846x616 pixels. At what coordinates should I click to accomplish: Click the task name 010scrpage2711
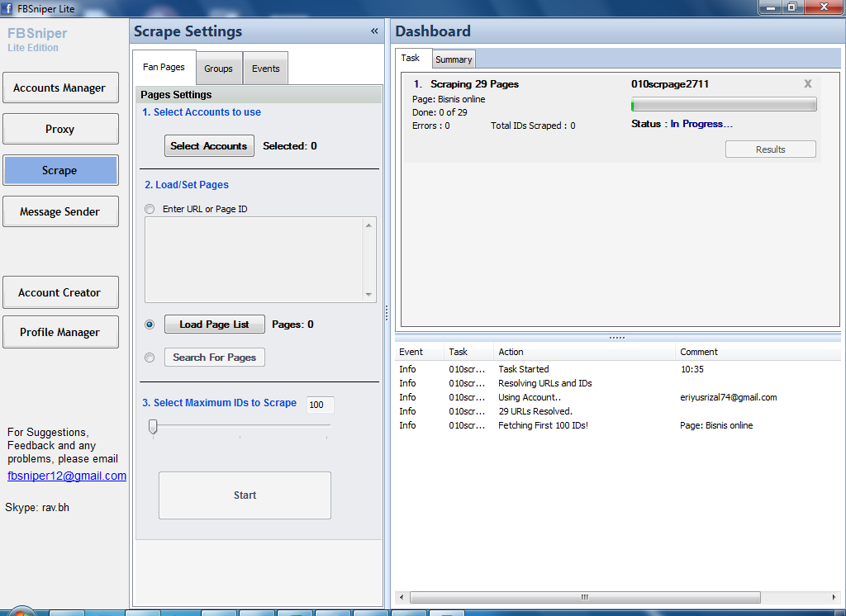(x=669, y=83)
